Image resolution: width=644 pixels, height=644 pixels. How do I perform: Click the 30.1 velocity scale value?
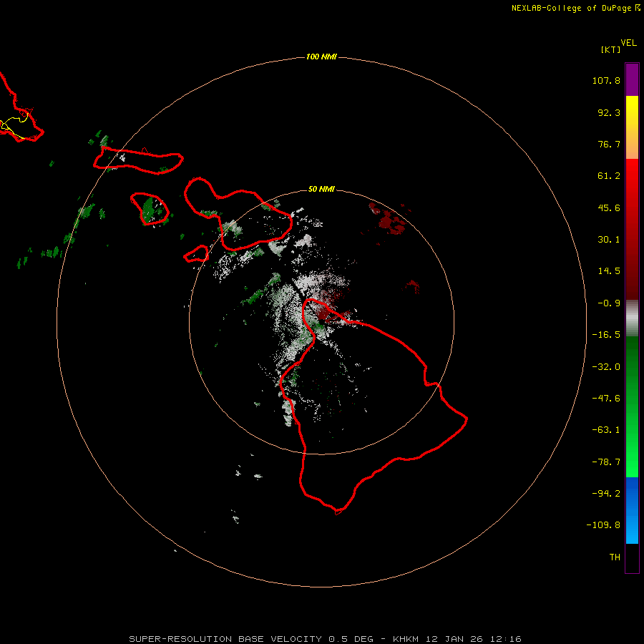click(x=609, y=240)
